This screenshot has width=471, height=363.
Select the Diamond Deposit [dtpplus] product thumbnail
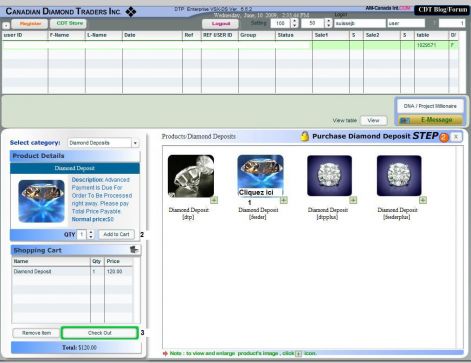(x=329, y=176)
